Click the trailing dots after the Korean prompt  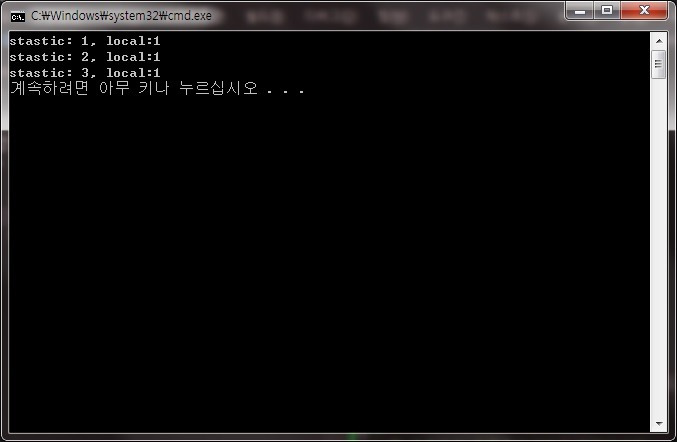tap(285, 91)
